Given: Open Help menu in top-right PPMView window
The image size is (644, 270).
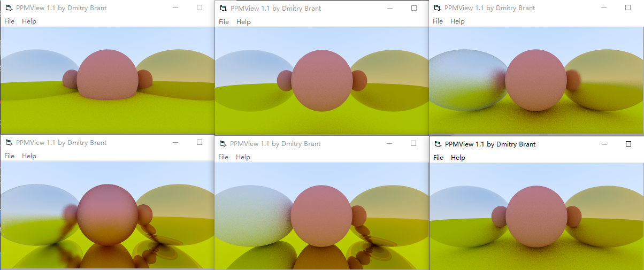Looking at the screenshot, I should click(x=457, y=21).
